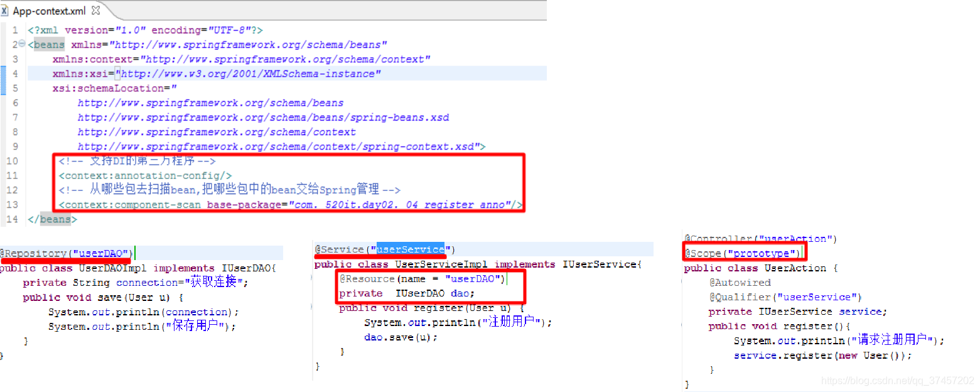Click the X icon on App-context.xml tab
This screenshot has width=980, height=392.
(95, 9)
